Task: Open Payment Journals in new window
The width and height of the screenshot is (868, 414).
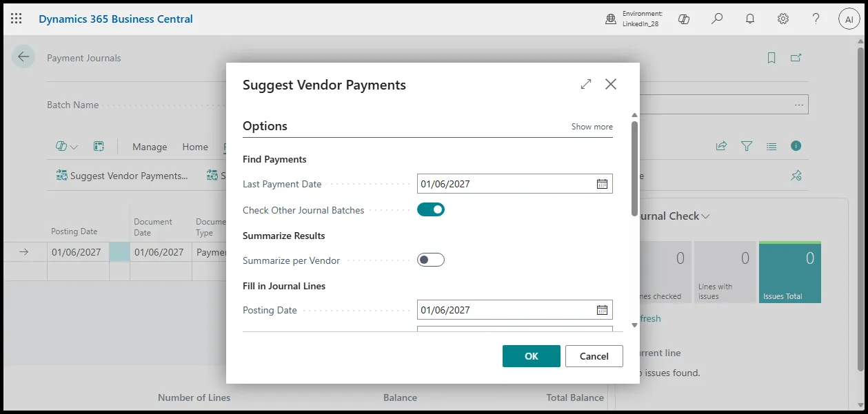Action: [796, 58]
